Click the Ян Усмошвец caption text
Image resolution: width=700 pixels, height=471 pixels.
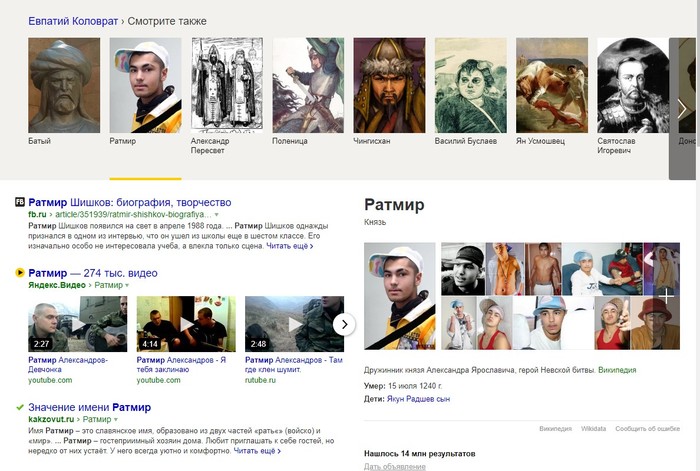click(x=540, y=141)
